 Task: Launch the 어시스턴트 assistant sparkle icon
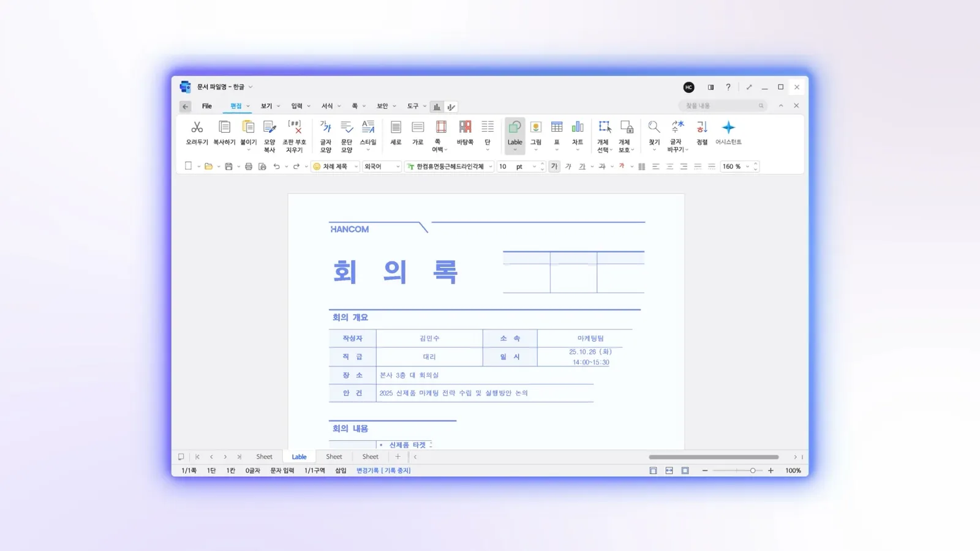pos(728,127)
